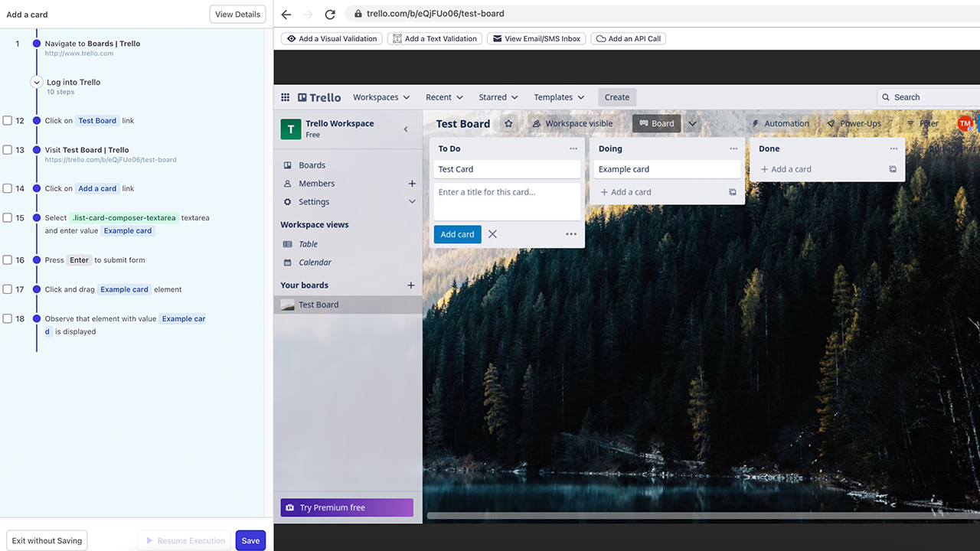This screenshot has height=551, width=980.
Task: Tick checkbox for step 17
Action: click(7, 289)
